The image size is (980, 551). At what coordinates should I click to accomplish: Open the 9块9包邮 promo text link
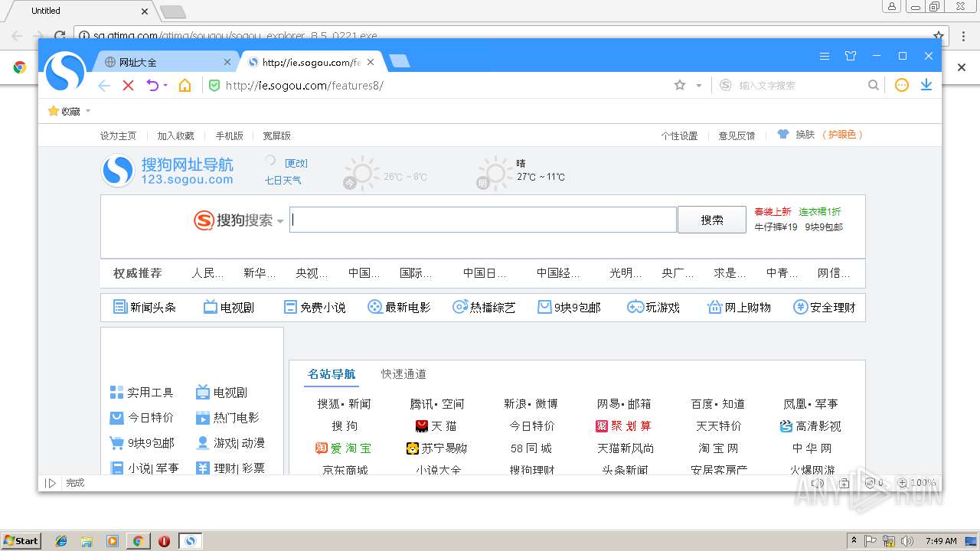click(824, 227)
